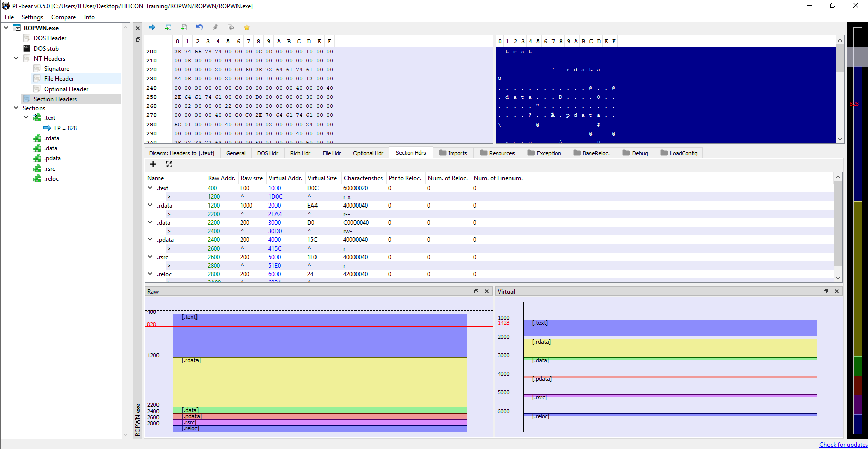The image size is (868, 449).
Task: Add a section with the plus icon
Action: click(x=153, y=164)
